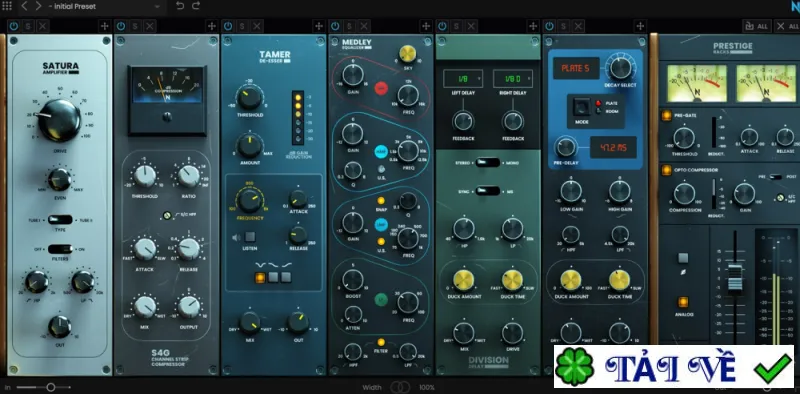Viewport: 800px width, 394px height.
Task: Toggle power on the Tamer de-esser module
Action: point(228,26)
